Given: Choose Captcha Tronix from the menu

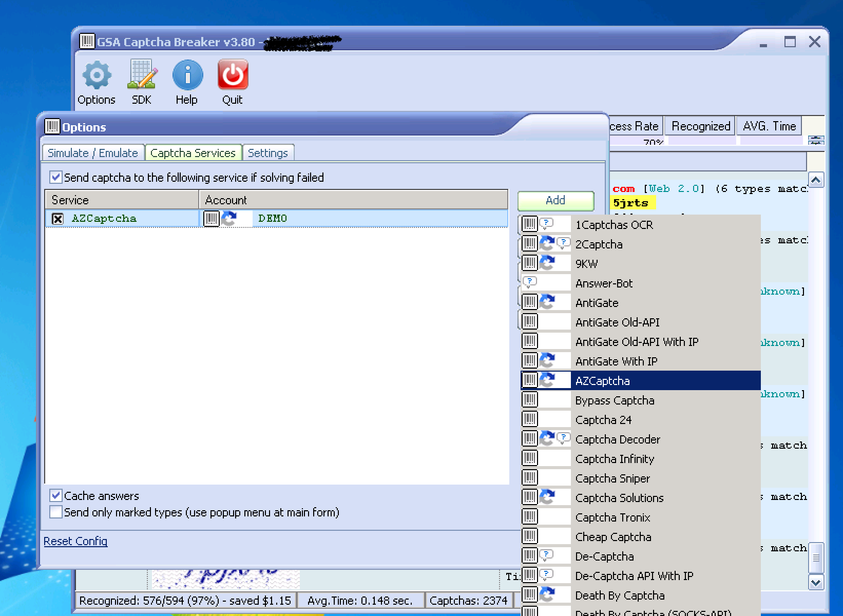Looking at the screenshot, I should coord(640,517).
